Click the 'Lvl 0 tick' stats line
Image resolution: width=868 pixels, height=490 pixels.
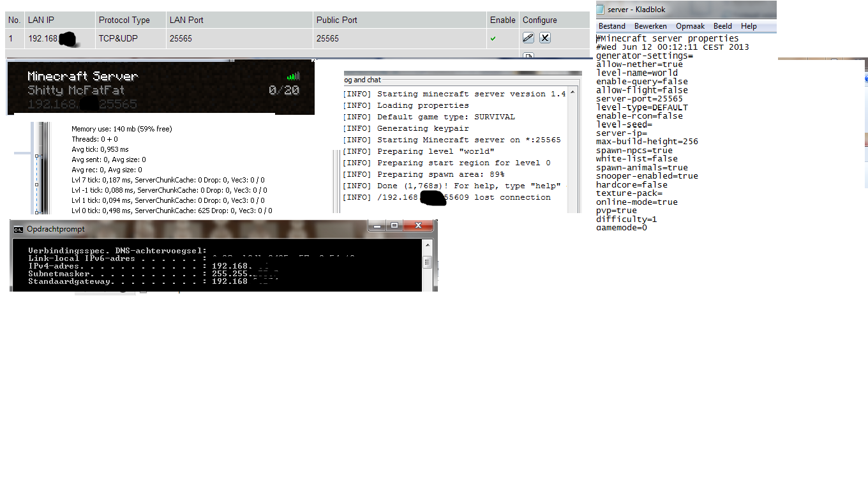(x=172, y=211)
